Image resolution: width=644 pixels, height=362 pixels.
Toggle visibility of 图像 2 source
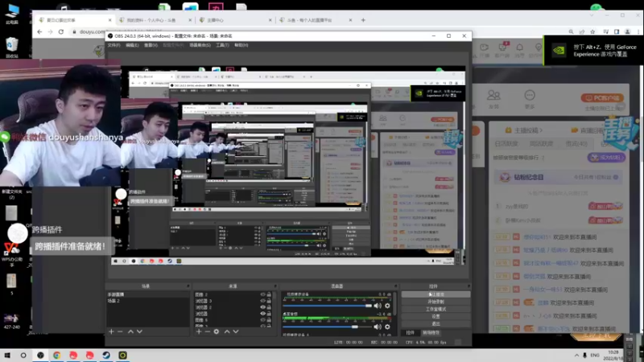pyautogui.click(x=262, y=294)
